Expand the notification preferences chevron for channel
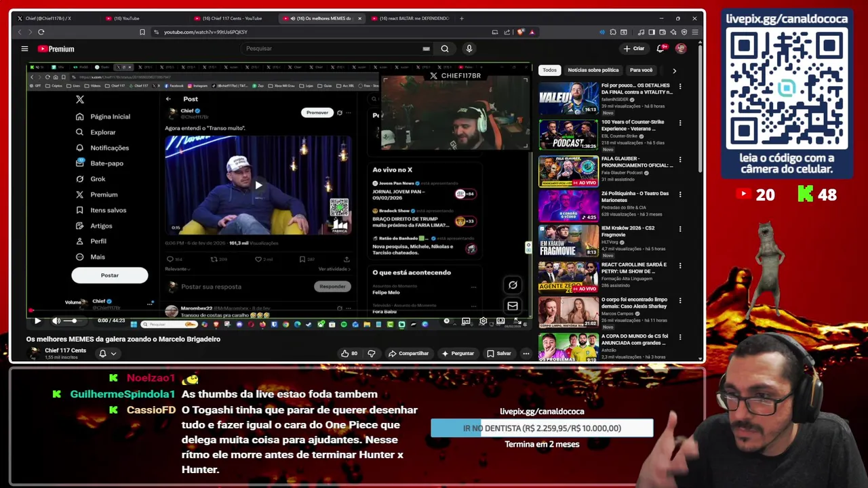868x488 pixels. coord(113,353)
